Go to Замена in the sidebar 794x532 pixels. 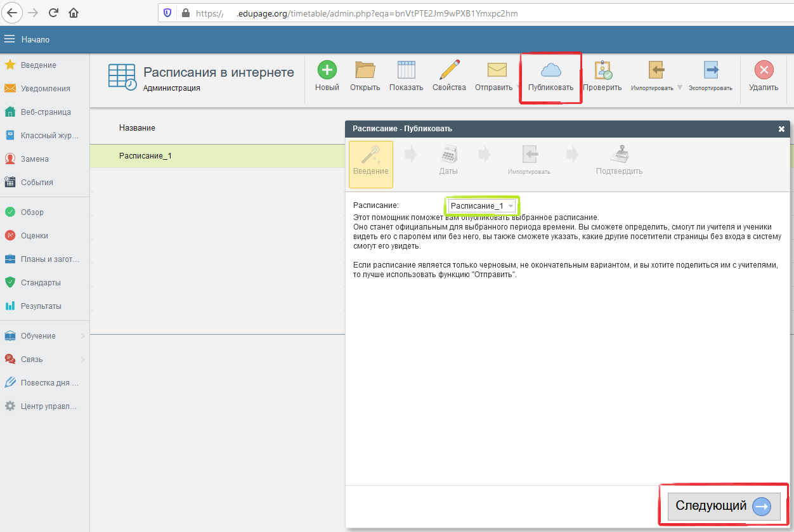pyautogui.click(x=34, y=159)
